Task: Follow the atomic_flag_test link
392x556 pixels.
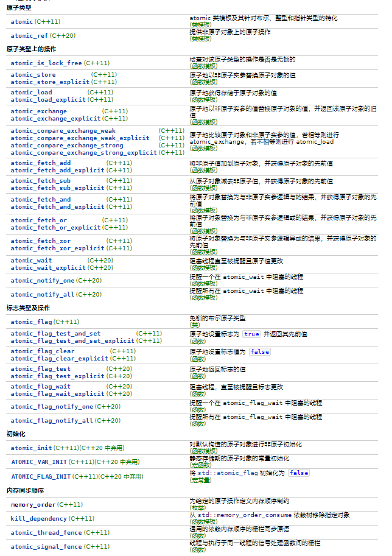Action: pyautogui.click(x=40, y=369)
